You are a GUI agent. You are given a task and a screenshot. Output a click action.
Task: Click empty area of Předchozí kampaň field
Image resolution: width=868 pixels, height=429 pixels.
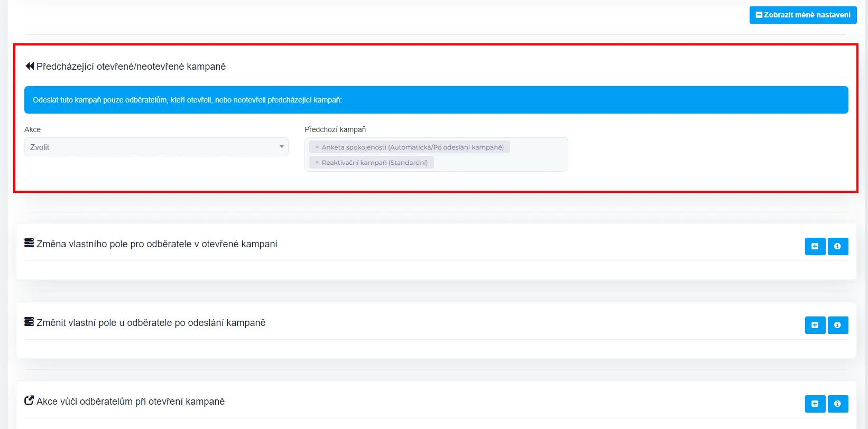click(502, 163)
